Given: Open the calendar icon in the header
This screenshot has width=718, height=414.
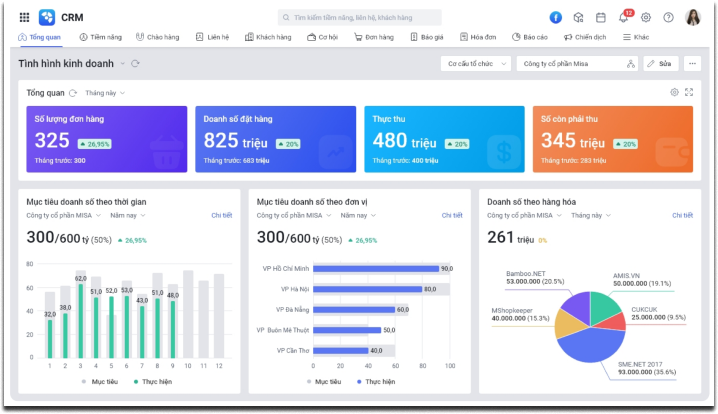Looking at the screenshot, I should tap(600, 17).
